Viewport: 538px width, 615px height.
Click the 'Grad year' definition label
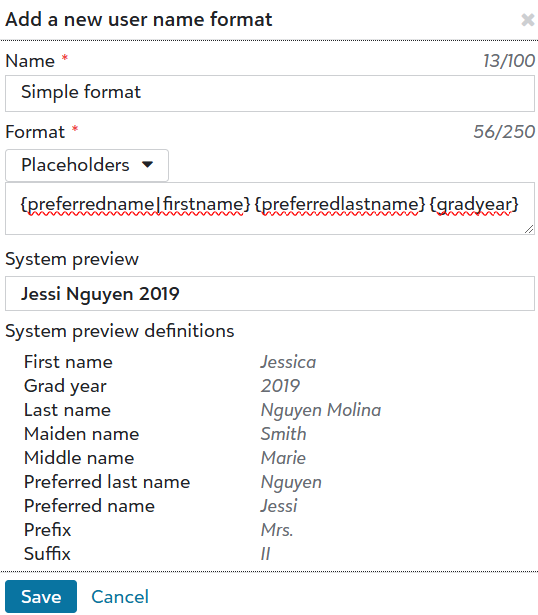[x=65, y=386]
